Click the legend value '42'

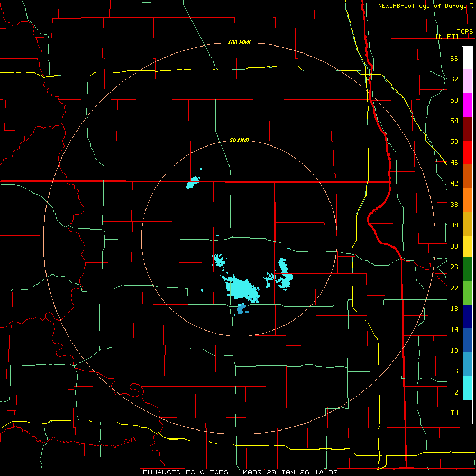[454, 184]
